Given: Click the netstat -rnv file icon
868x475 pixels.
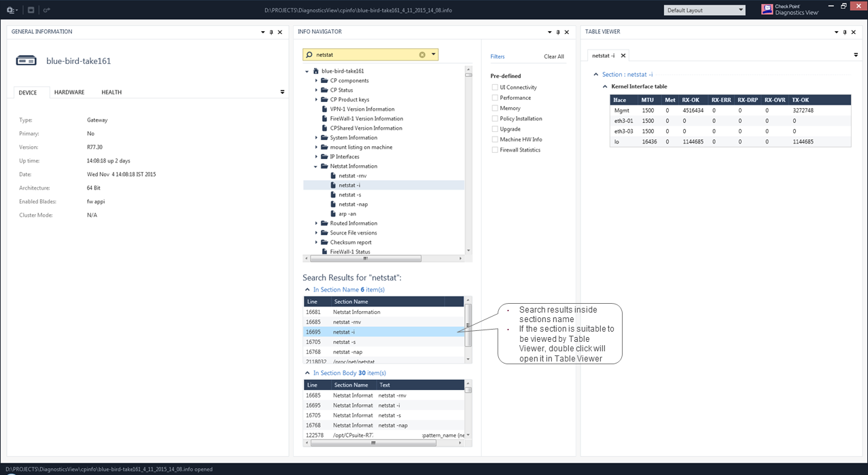Looking at the screenshot, I should tap(333, 176).
